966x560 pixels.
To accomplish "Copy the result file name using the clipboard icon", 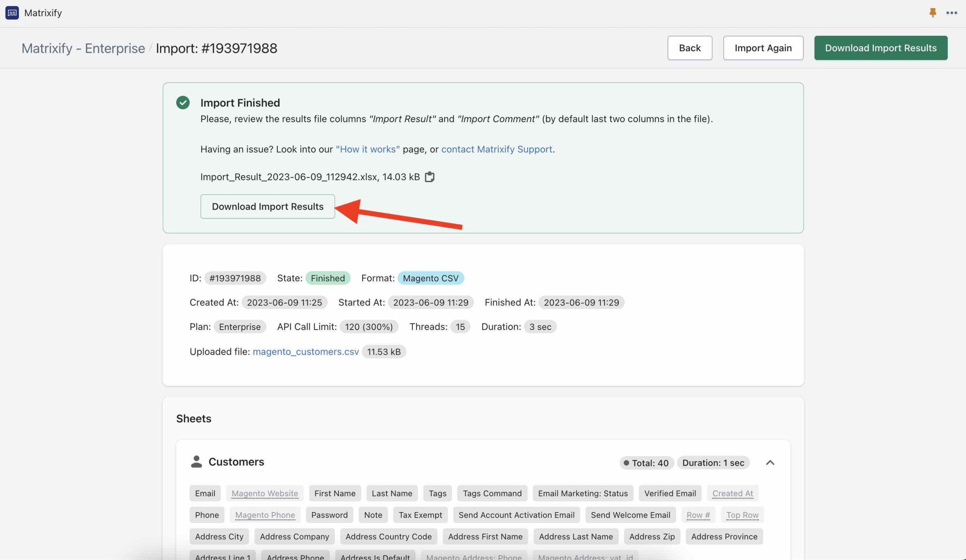I will pos(429,177).
